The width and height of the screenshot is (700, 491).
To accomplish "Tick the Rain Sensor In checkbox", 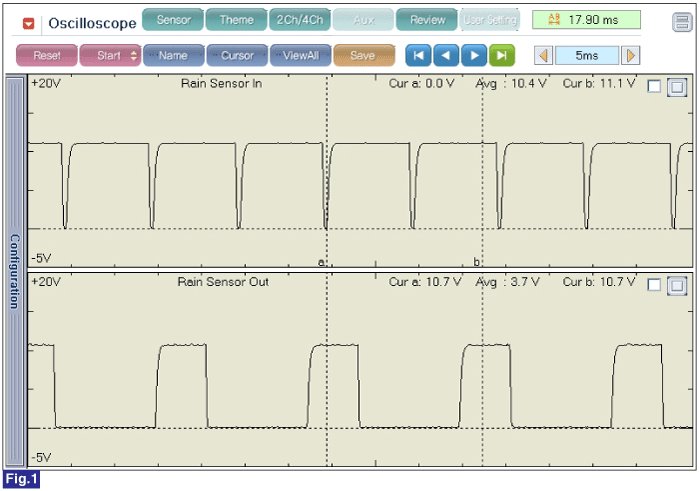I will click(654, 88).
